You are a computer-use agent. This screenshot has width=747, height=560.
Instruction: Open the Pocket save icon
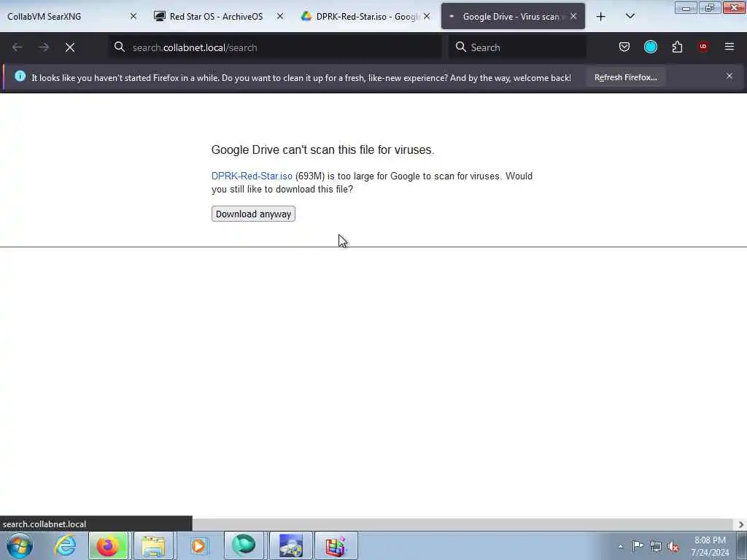[624, 47]
